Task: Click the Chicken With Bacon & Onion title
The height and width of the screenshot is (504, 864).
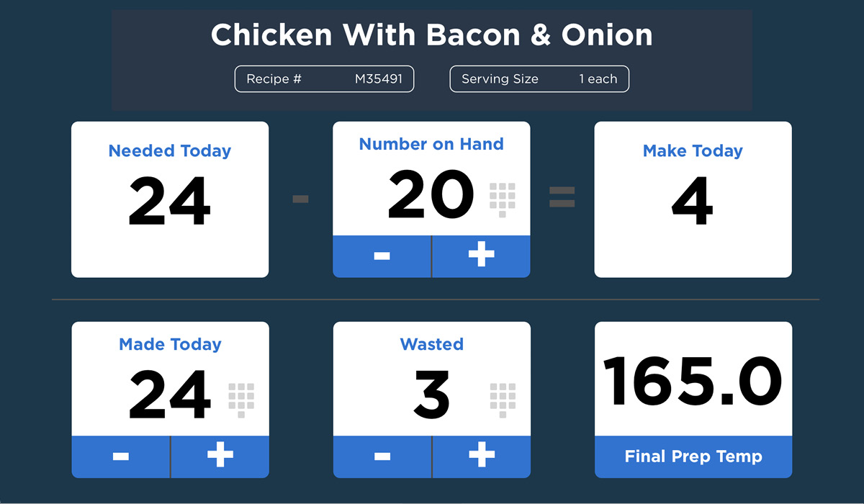Action: point(431,35)
